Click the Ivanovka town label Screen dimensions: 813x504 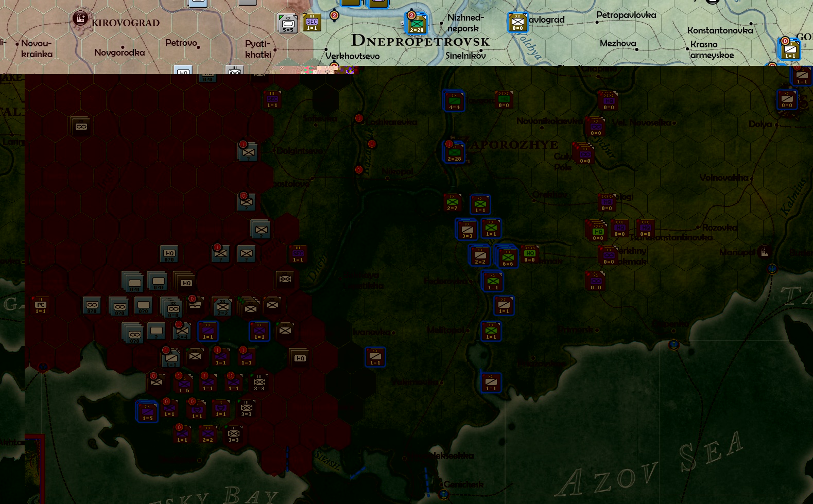(x=371, y=332)
